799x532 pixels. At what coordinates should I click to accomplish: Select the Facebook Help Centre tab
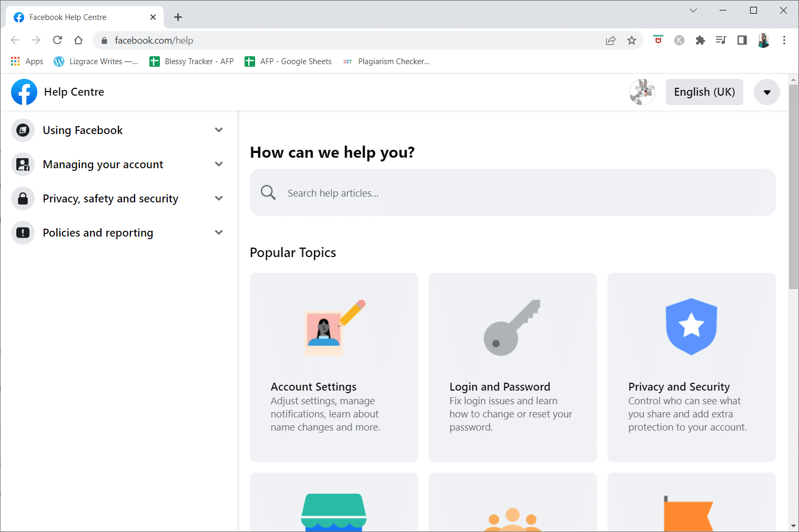tap(84, 17)
